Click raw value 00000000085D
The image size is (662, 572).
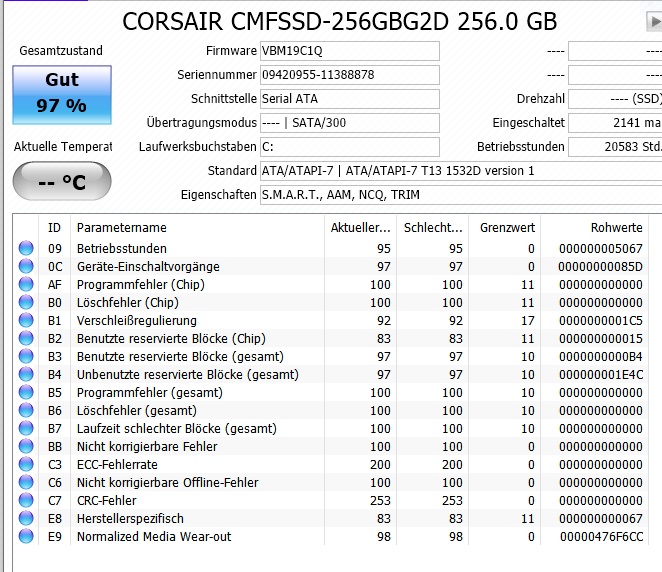point(600,267)
